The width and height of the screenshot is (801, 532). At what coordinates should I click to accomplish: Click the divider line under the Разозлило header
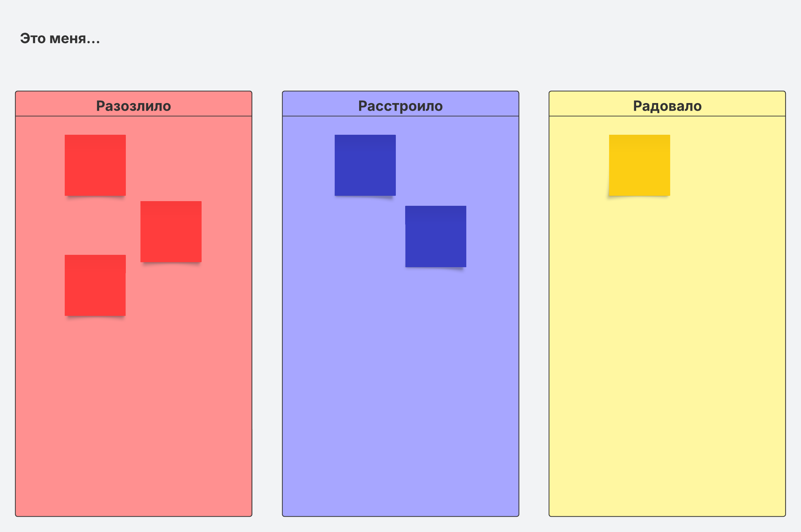133,116
